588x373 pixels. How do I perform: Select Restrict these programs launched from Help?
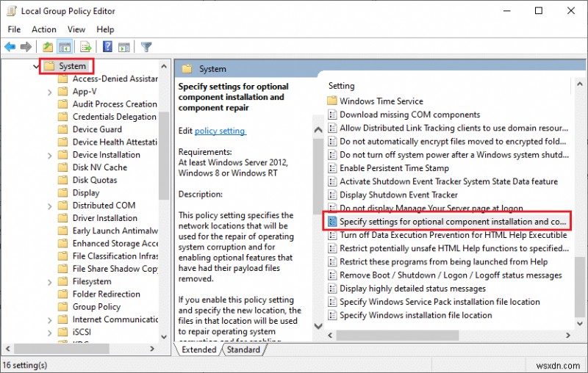(x=443, y=261)
